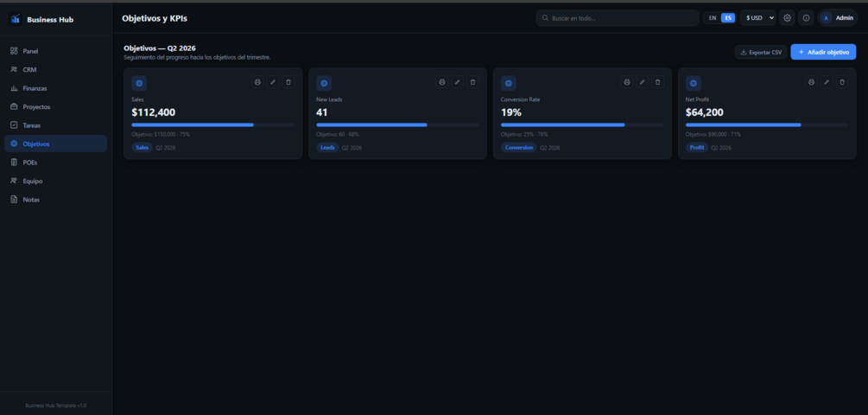Viewport: 868px width, 415px height.
Task: Click 'Objetivo: 25% - 76%' text
Action: [x=524, y=135]
